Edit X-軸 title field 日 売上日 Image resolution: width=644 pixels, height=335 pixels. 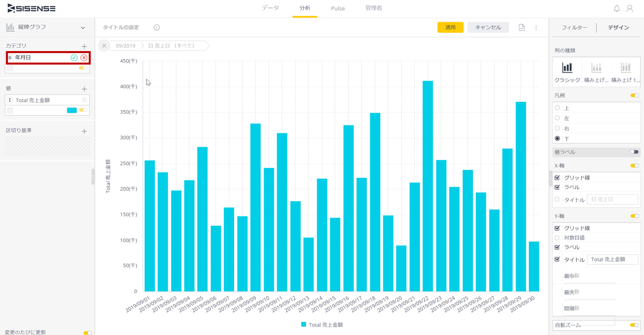(612, 199)
